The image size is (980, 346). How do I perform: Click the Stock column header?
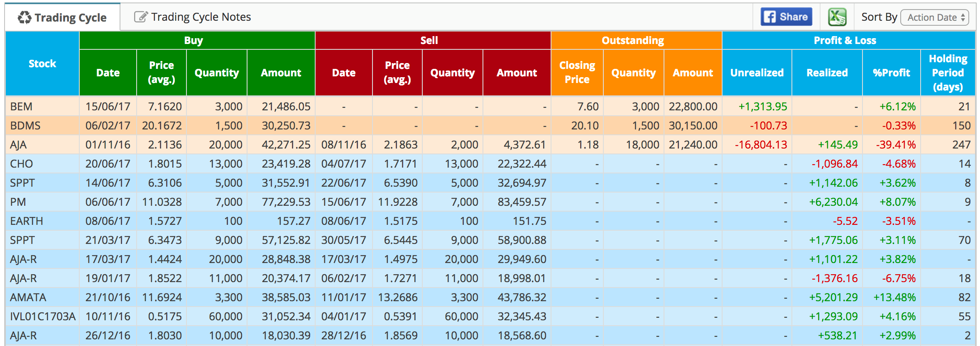point(42,64)
